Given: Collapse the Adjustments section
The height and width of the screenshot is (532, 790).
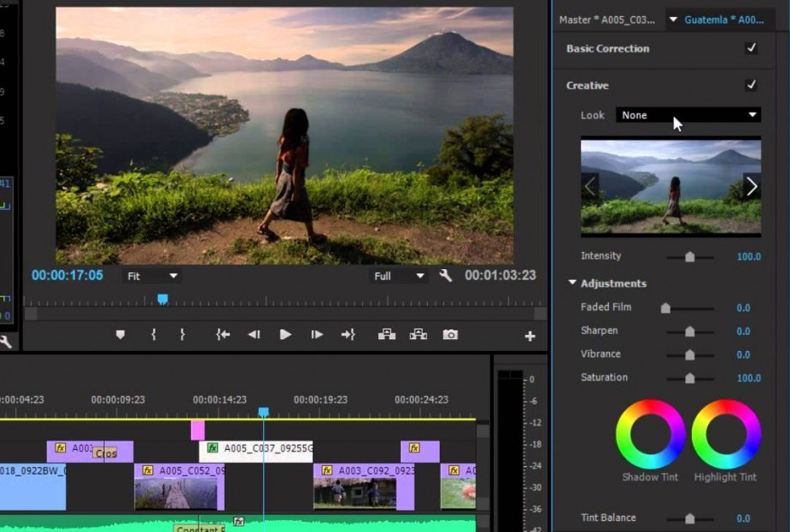Looking at the screenshot, I should pos(572,284).
